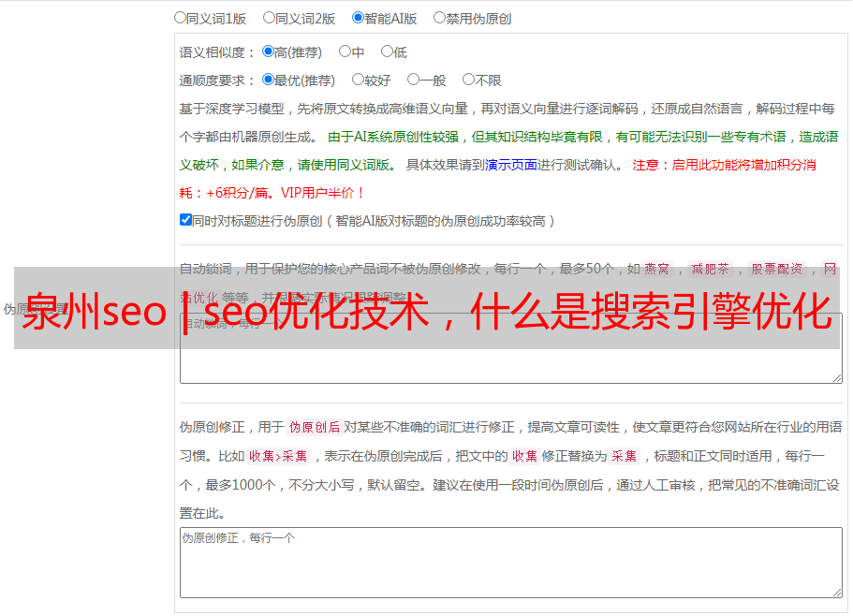Click the 伪原创修正 text area
This screenshot has width=853, height=616.
[x=511, y=563]
